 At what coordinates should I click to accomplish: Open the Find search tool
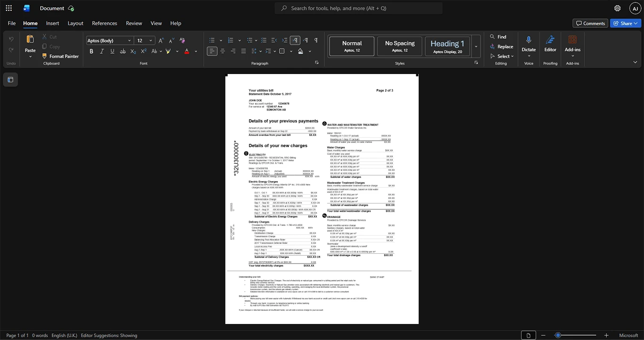[498, 37]
